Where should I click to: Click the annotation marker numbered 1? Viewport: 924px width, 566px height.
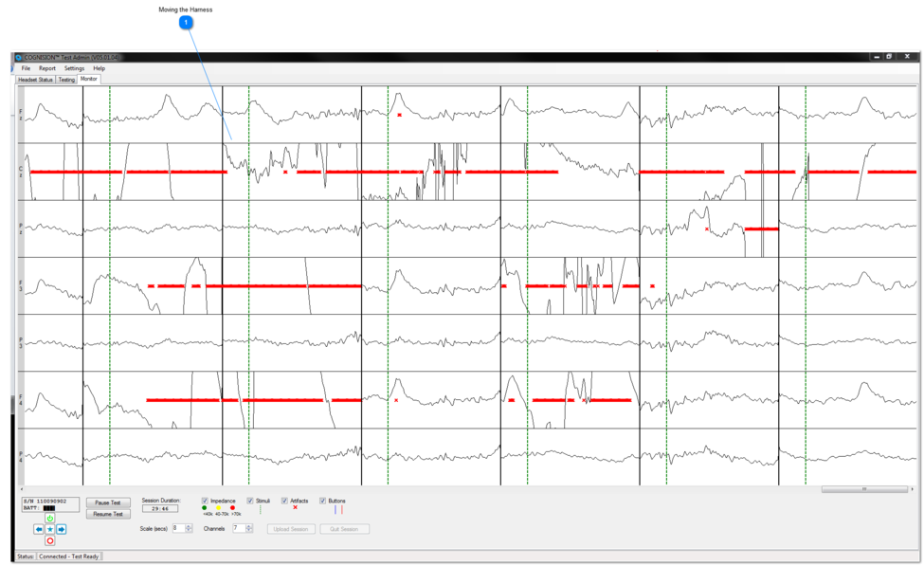[186, 22]
